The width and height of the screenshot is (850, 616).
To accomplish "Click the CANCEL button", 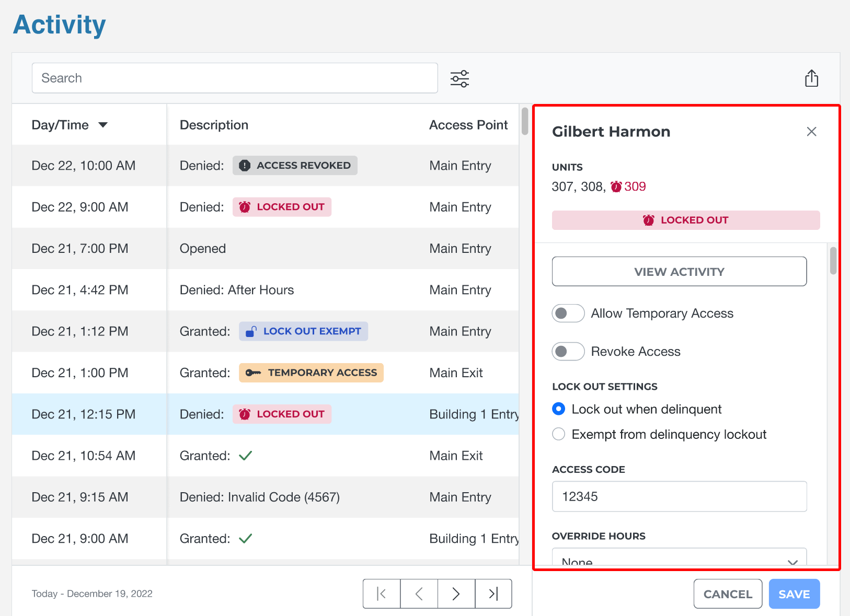I will 728,594.
